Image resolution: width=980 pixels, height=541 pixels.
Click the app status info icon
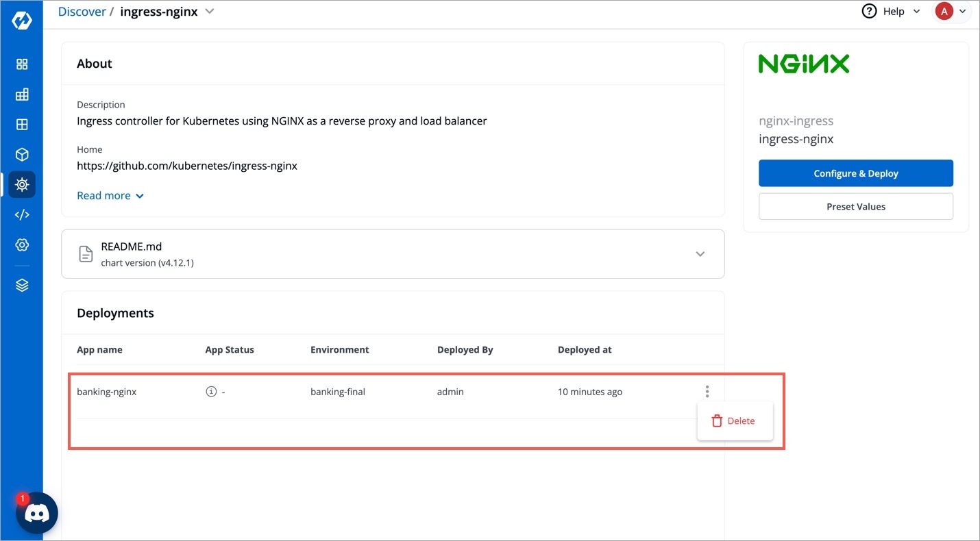(211, 392)
